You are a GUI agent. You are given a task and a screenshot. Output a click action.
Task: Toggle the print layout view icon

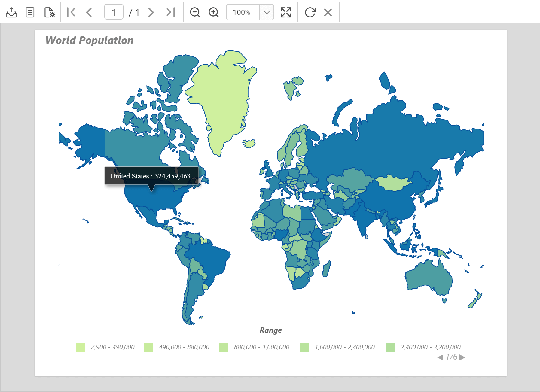click(x=30, y=12)
